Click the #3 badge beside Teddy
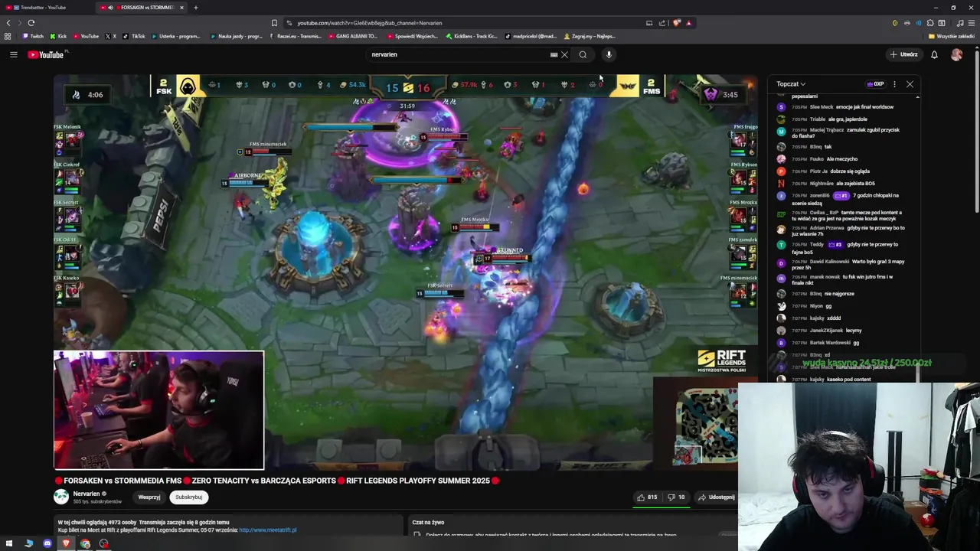The width and height of the screenshot is (980, 551). pos(835,245)
